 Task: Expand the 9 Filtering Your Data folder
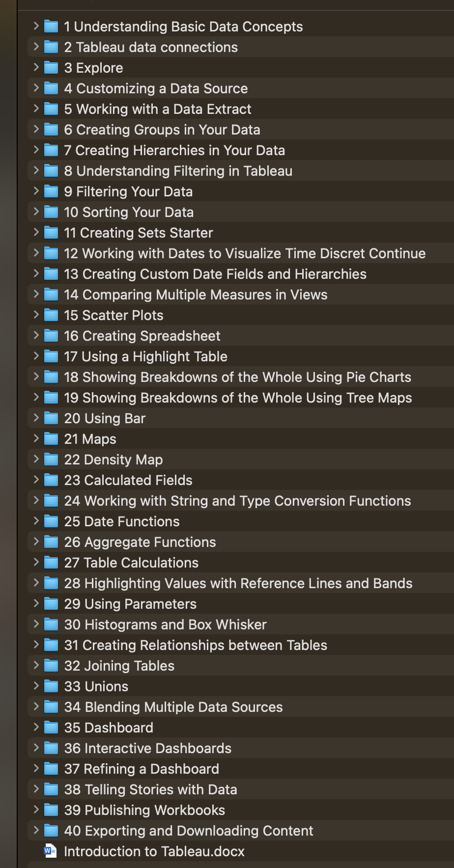(x=36, y=191)
